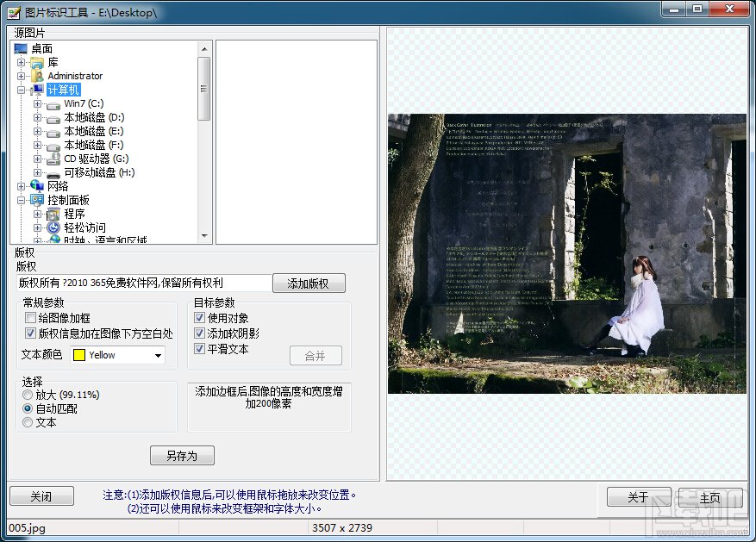The width and height of the screenshot is (756, 542).
Task: Click the 可移动磁盘 (H:) drive icon
Action: pos(53,173)
